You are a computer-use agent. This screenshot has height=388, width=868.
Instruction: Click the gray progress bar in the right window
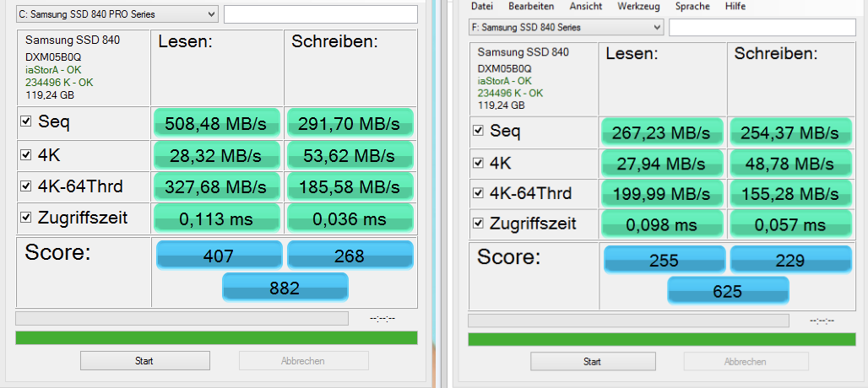click(x=628, y=321)
